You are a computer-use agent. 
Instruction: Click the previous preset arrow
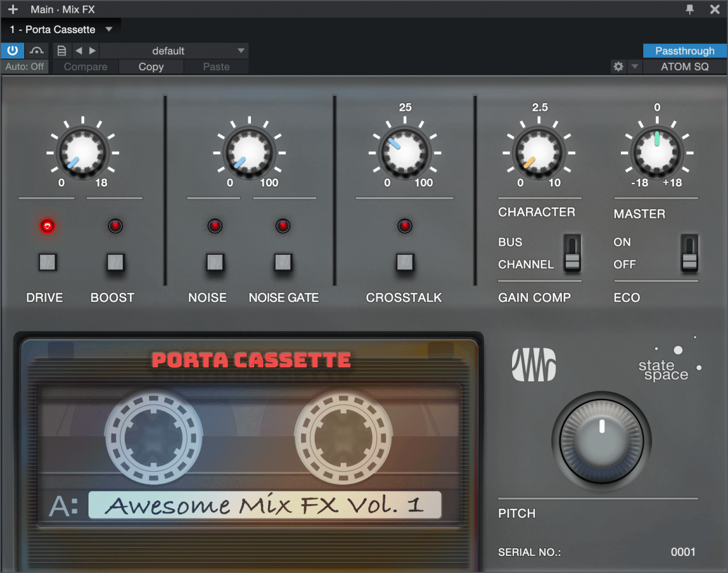[x=78, y=50]
